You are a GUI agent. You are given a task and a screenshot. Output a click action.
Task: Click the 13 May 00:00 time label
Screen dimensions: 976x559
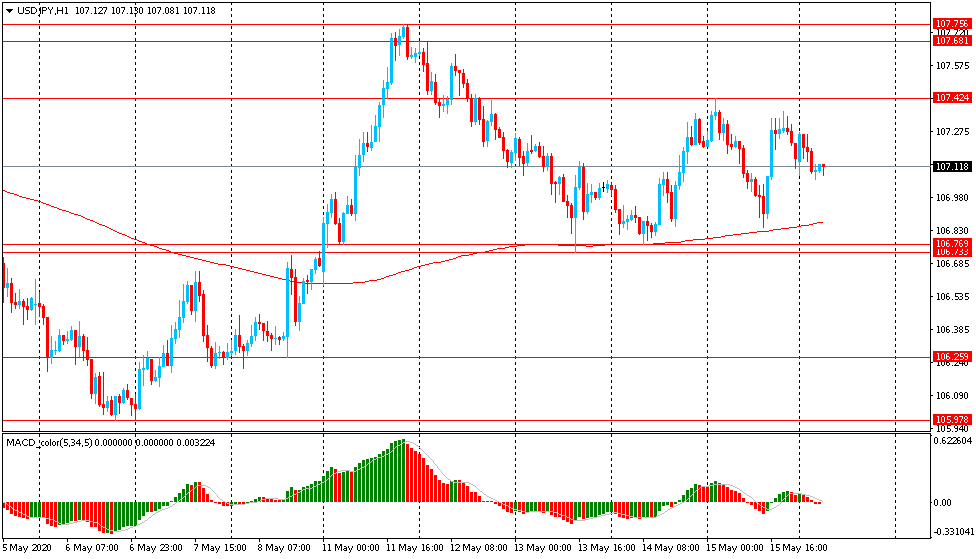pyautogui.click(x=543, y=547)
